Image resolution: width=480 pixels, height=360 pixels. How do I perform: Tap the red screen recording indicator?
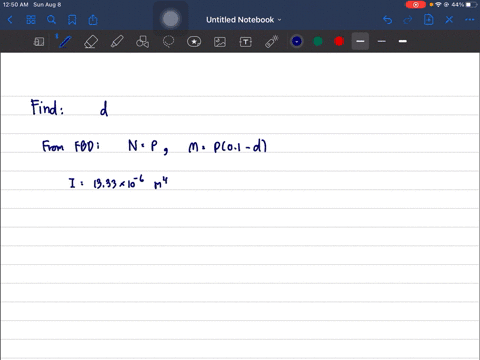tap(416, 5)
